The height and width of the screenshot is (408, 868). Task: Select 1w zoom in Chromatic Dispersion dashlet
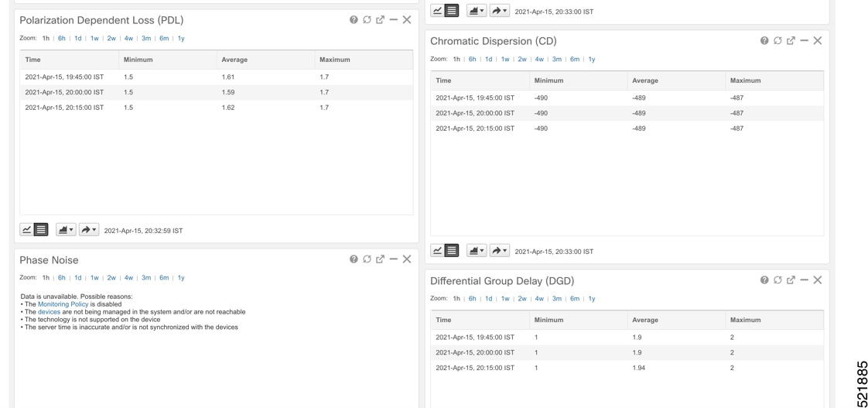coord(505,59)
